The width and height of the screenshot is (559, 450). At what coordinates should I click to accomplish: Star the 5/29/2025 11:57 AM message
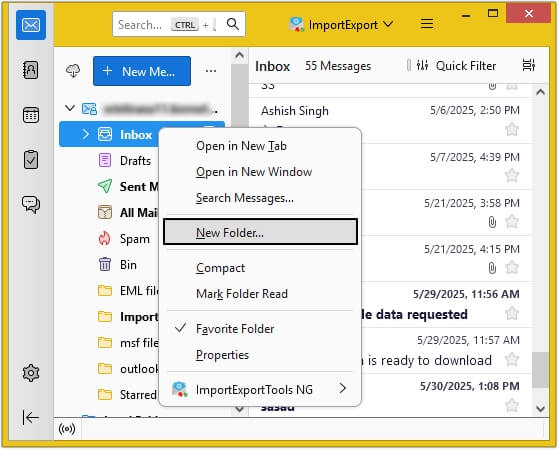pyautogui.click(x=512, y=359)
